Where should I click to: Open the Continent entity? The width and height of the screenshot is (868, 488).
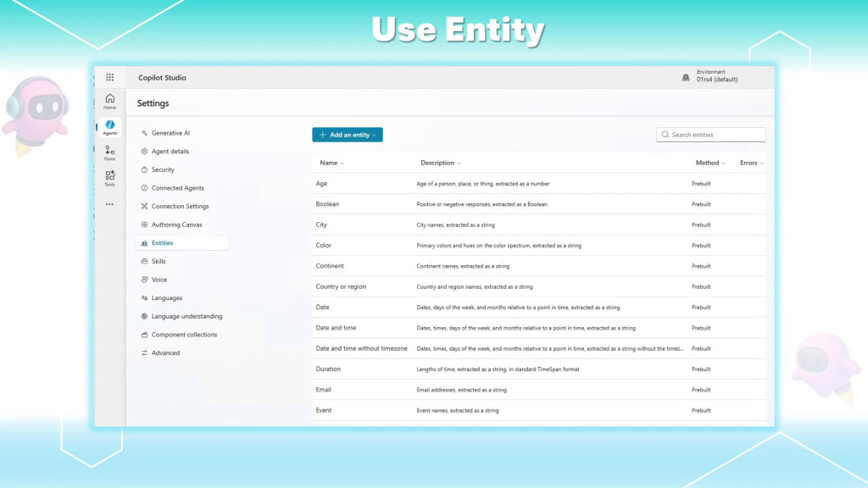(x=330, y=265)
